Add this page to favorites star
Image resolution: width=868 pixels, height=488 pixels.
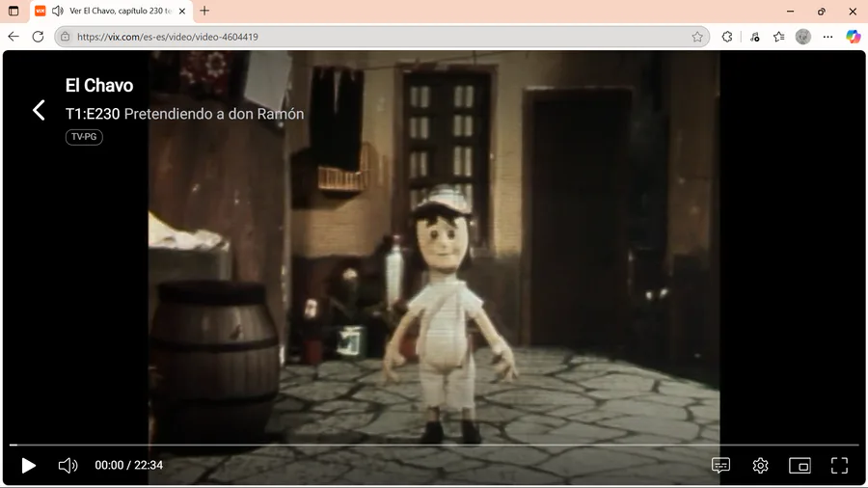click(x=697, y=37)
